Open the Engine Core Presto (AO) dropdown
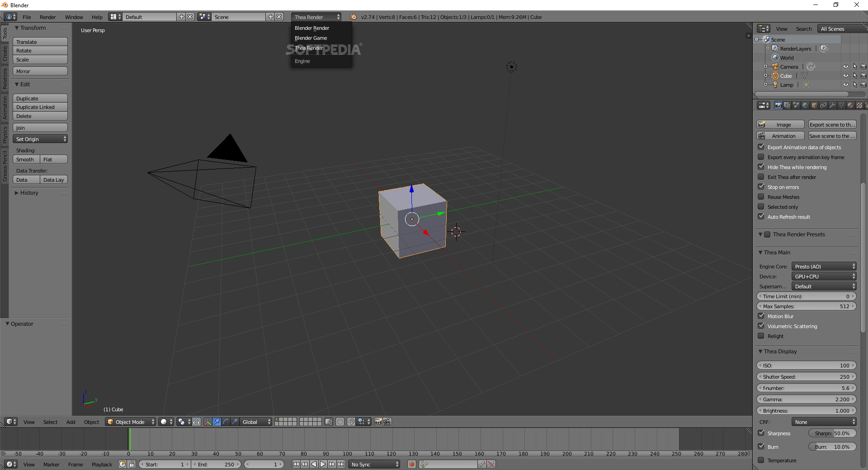Viewport: 868px width, 470px height. tap(824, 266)
